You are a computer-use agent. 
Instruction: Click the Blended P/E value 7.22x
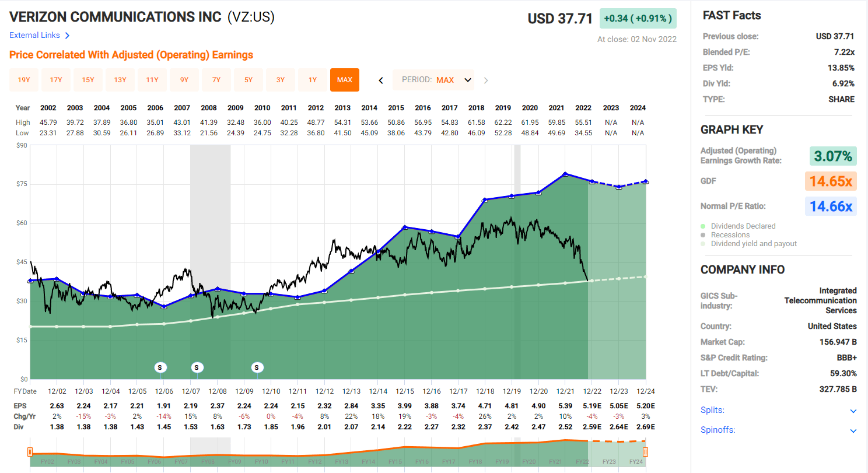(x=844, y=52)
